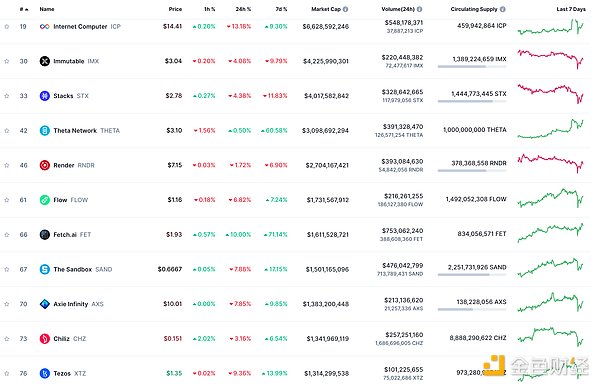Sort the table by rank number column
This screenshot has width=600, height=387.
tap(24, 9)
